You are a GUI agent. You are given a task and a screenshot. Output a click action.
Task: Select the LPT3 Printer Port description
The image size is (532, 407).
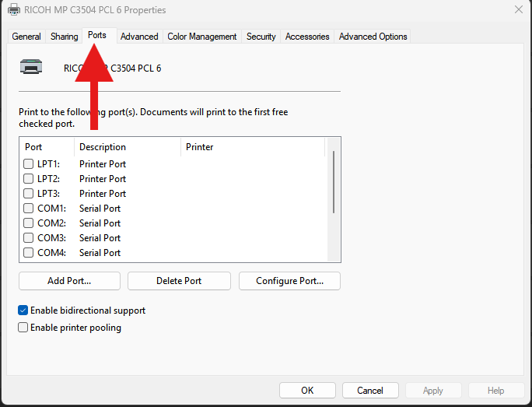[103, 194]
